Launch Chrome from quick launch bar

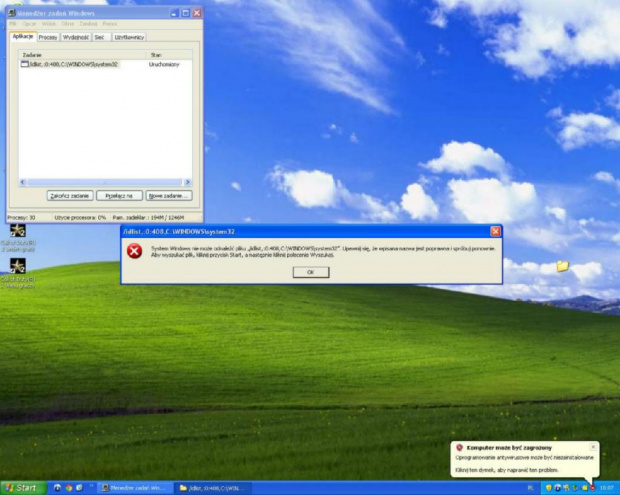(69, 488)
